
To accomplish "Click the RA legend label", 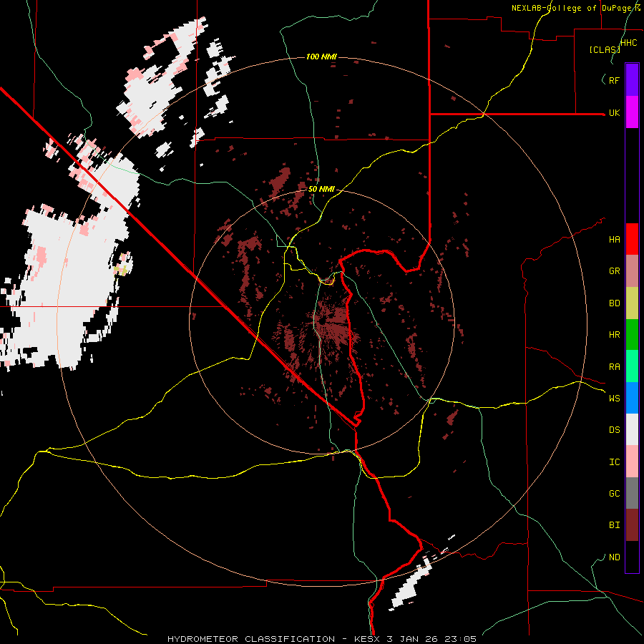I will click(615, 367).
